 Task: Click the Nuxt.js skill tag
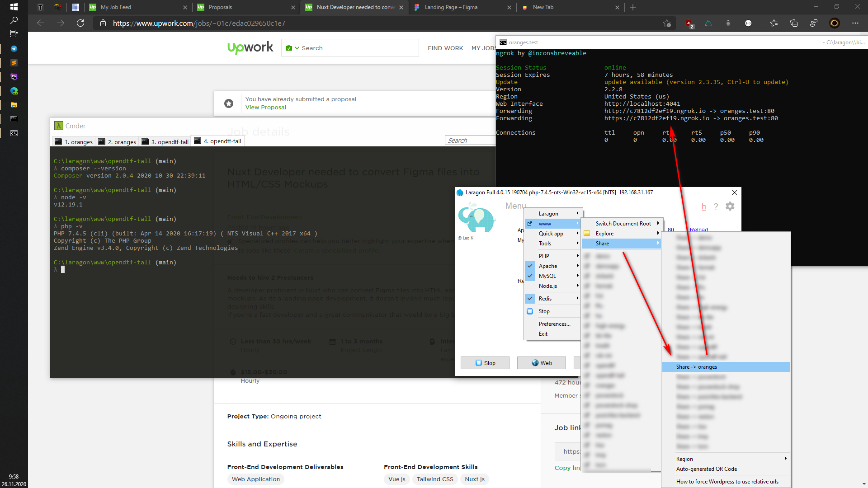point(475,479)
